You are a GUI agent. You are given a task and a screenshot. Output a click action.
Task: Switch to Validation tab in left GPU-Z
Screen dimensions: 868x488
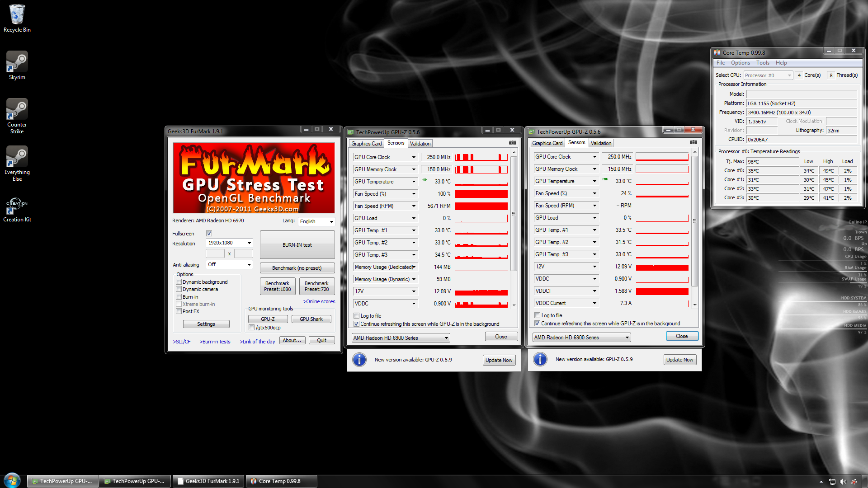420,144
